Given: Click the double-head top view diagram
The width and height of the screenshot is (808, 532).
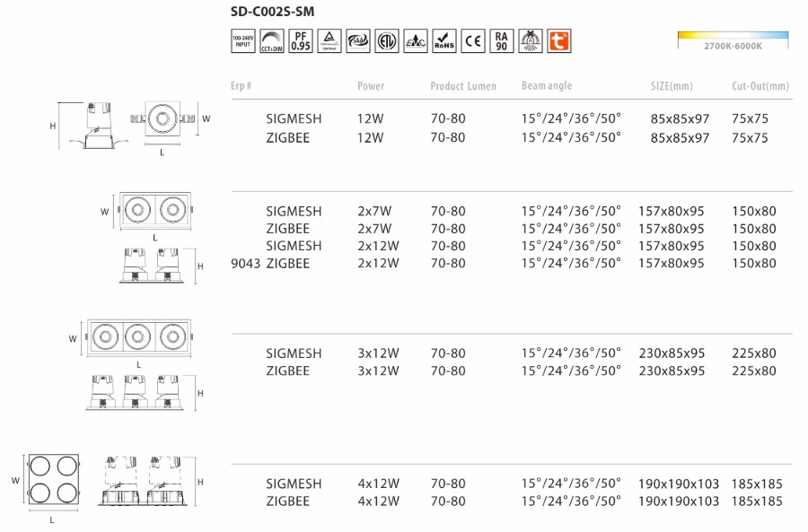Looking at the screenshot, I should tap(155, 210).
